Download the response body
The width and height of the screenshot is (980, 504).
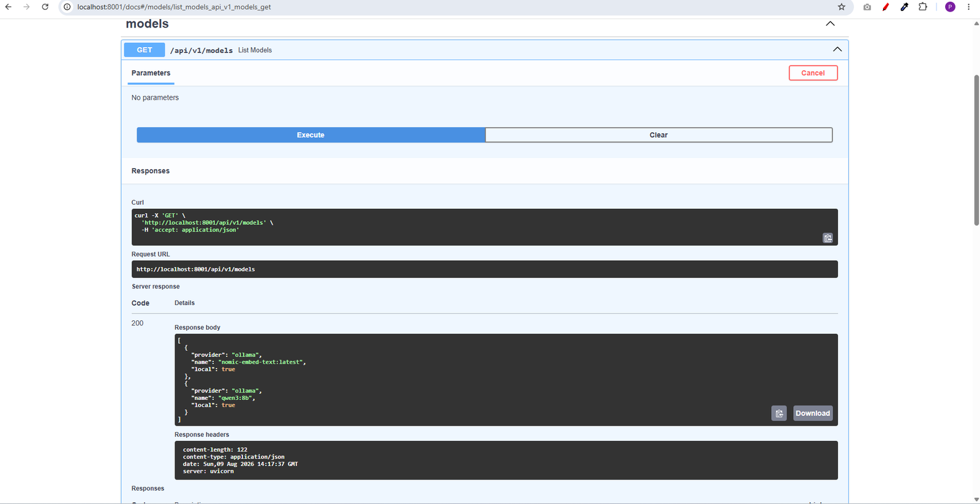(813, 413)
